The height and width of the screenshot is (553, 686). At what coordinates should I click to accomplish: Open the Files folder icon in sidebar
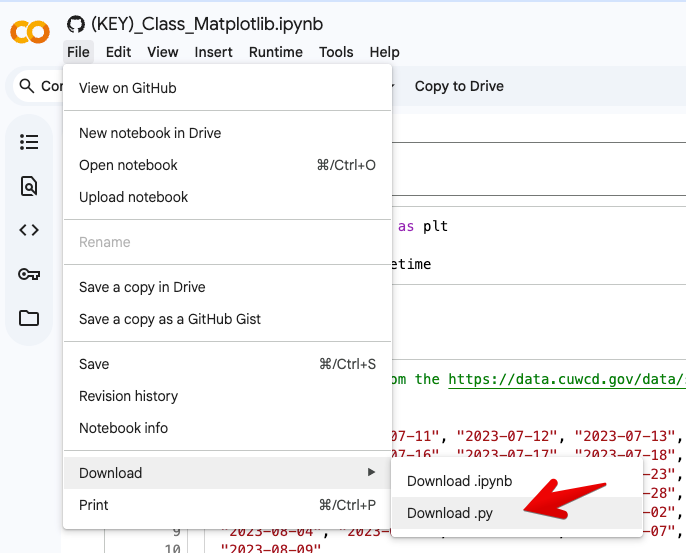[x=29, y=318]
